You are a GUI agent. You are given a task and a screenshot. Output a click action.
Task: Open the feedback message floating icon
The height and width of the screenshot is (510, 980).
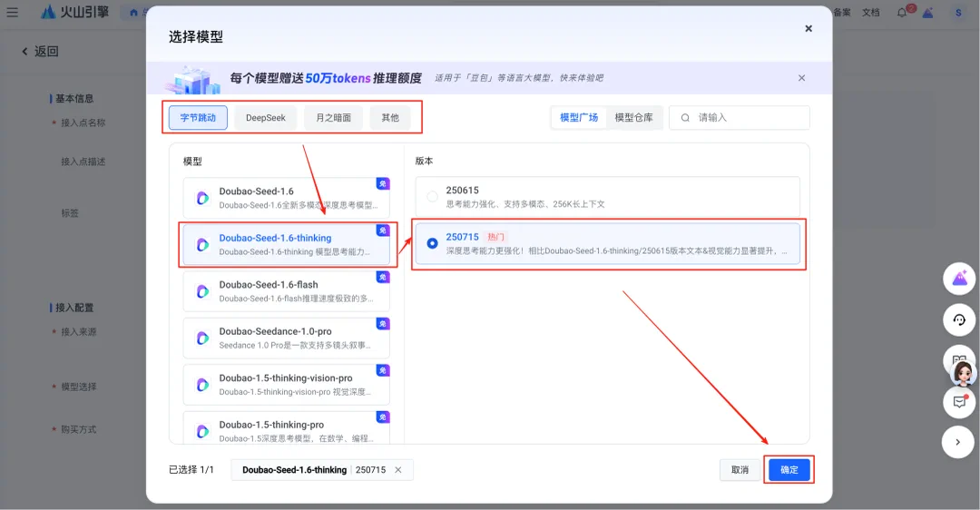coord(959,402)
